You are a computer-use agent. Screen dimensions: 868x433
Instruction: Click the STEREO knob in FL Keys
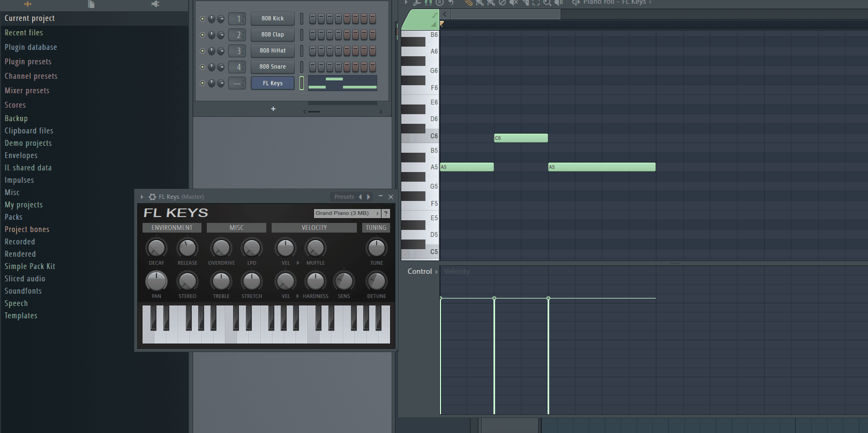click(187, 281)
